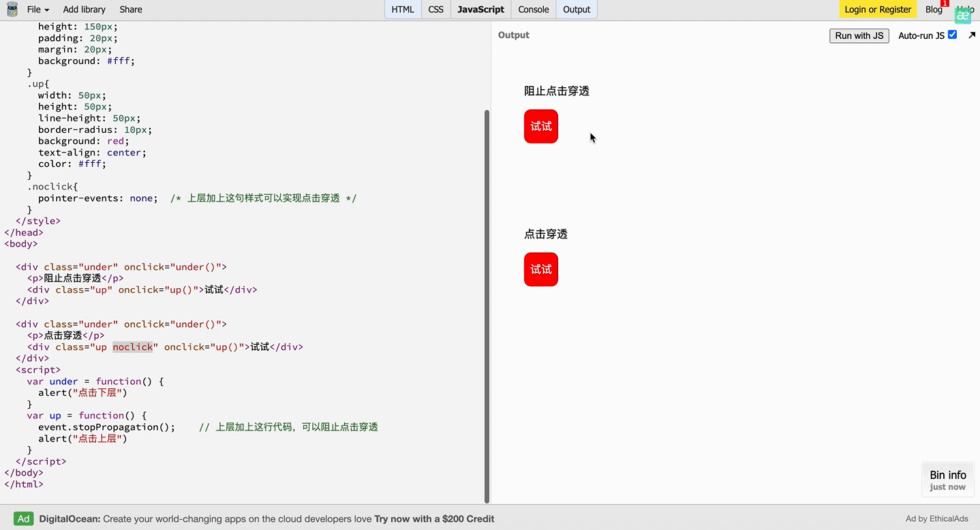Click the Output panel label
The image size is (980, 530).
[514, 35]
